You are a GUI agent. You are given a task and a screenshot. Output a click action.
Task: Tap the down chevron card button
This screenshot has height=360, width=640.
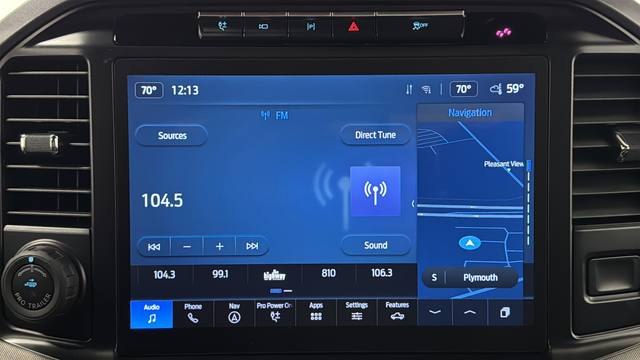coord(435,312)
